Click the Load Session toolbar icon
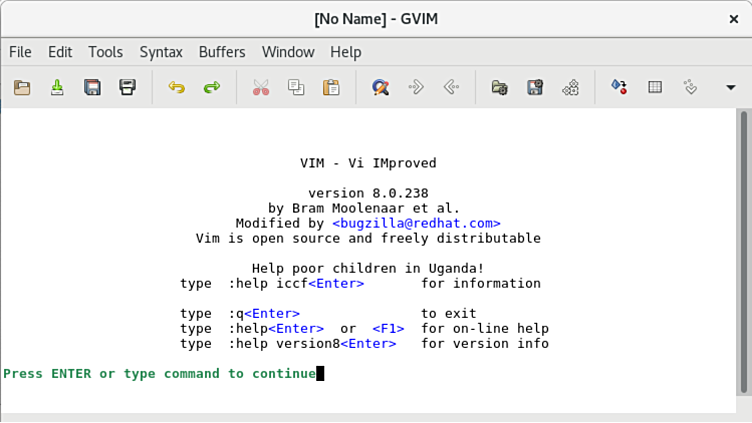752x423 pixels. [x=500, y=88]
